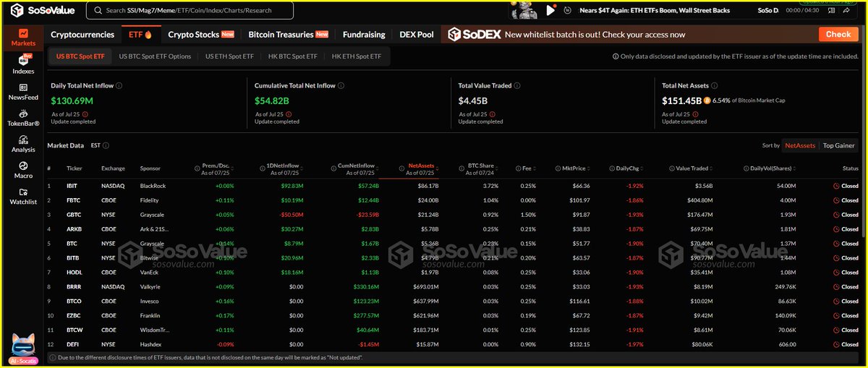This screenshot has height=368, width=868.
Task: Switch to the Cryptocurrencies tab
Action: [82, 34]
